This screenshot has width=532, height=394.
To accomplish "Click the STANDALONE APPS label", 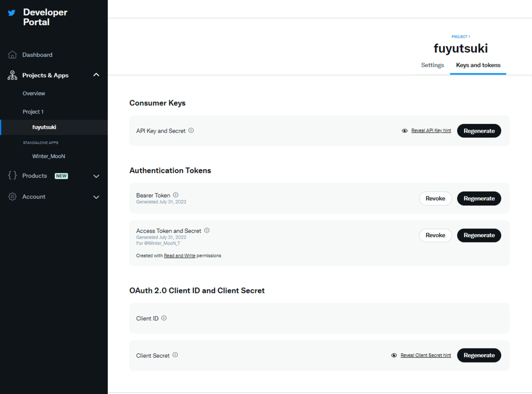I will (41, 143).
